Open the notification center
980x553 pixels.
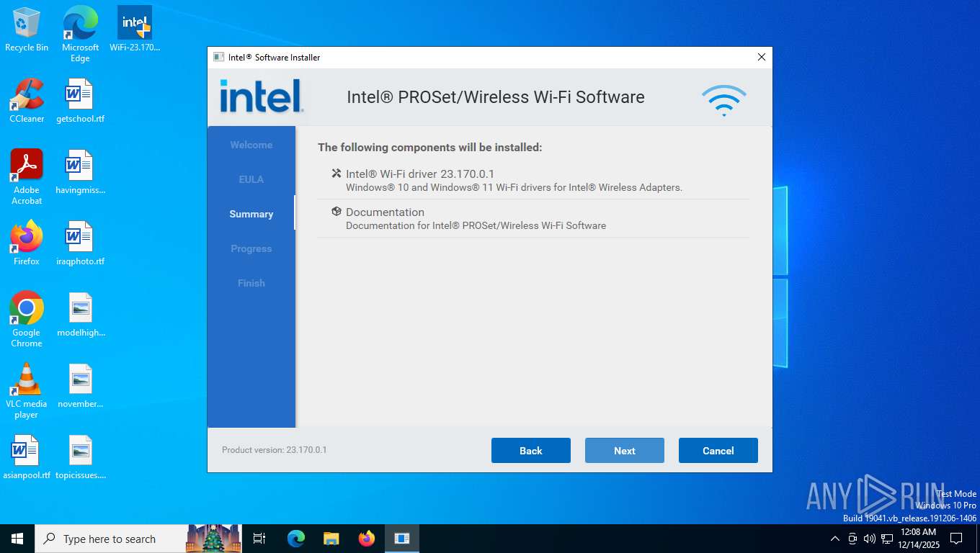956,539
